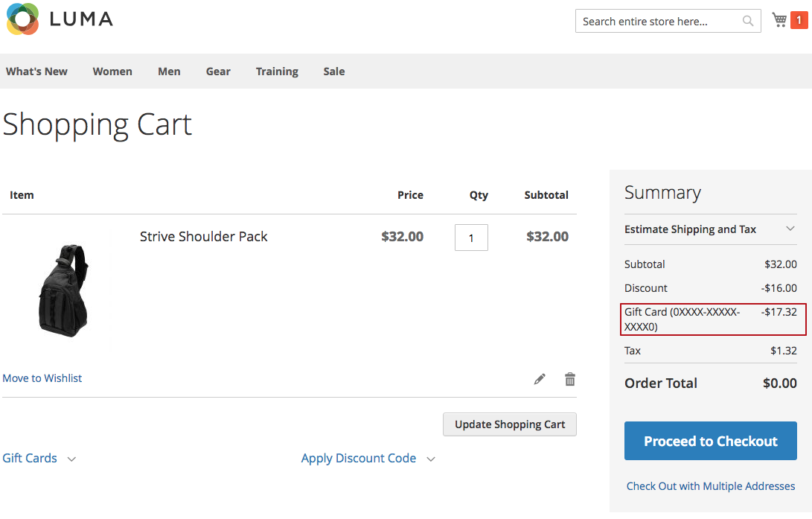
Task: Click the Luma logo icon
Action: (22, 19)
